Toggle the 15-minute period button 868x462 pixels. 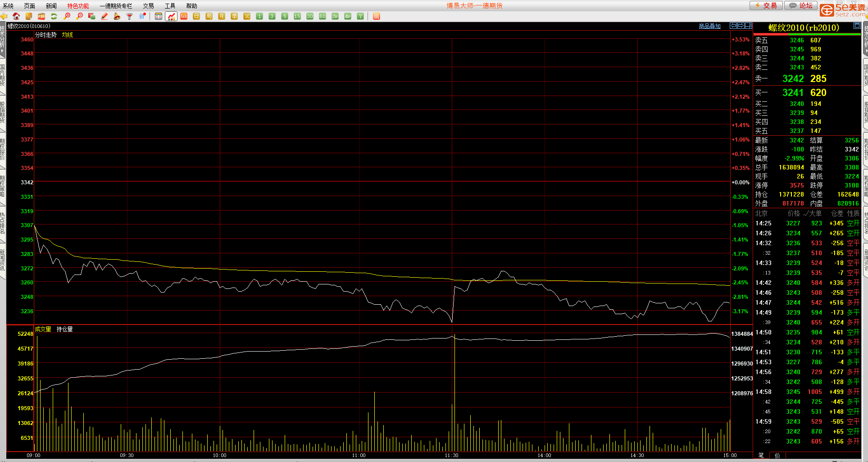click(x=297, y=16)
